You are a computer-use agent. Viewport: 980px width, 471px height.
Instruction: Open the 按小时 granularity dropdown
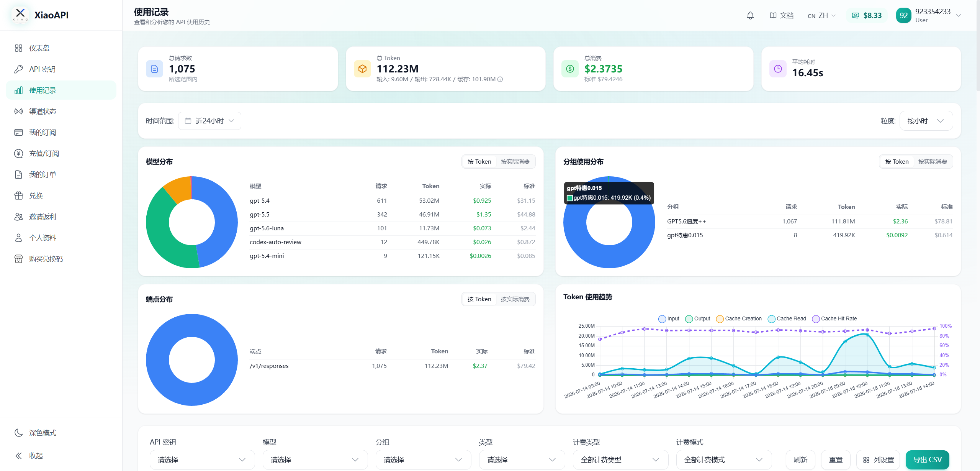click(x=926, y=121)
